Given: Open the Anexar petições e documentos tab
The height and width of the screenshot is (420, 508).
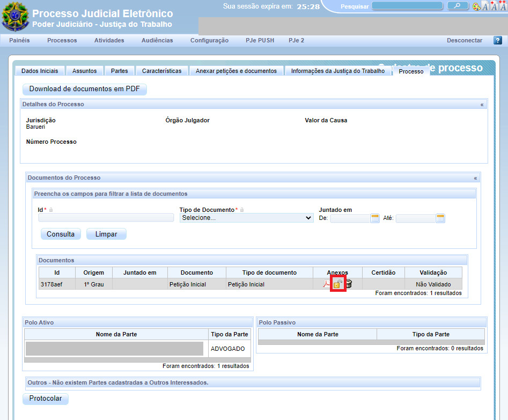Looking at the screenshot, I should click(236, 71).
